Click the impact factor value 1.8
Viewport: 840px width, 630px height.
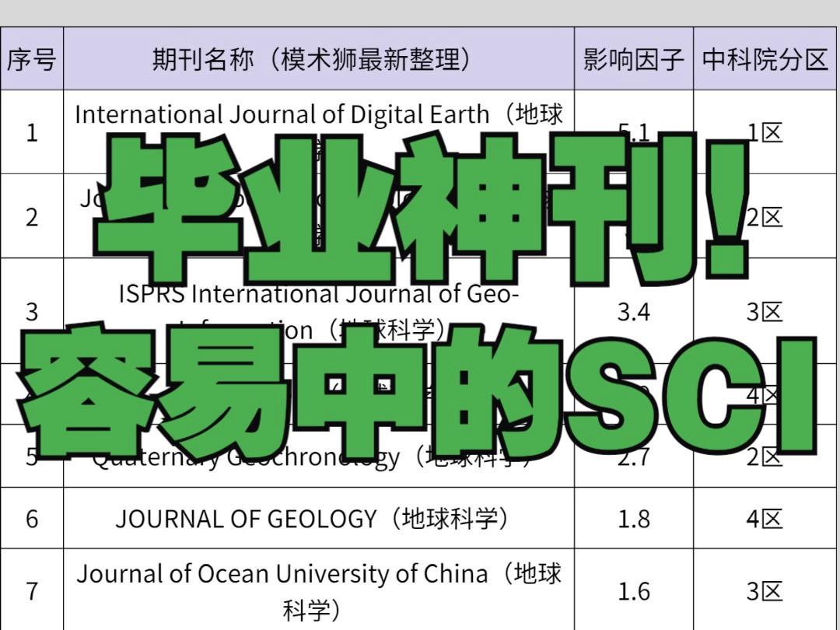tap(634, 518)
